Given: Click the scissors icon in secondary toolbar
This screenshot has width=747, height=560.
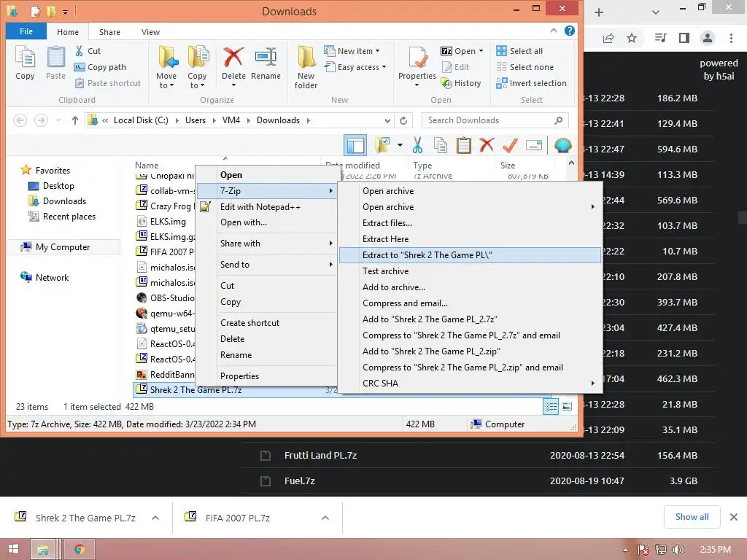Looking at the screenshot, I should pos(417,145).
